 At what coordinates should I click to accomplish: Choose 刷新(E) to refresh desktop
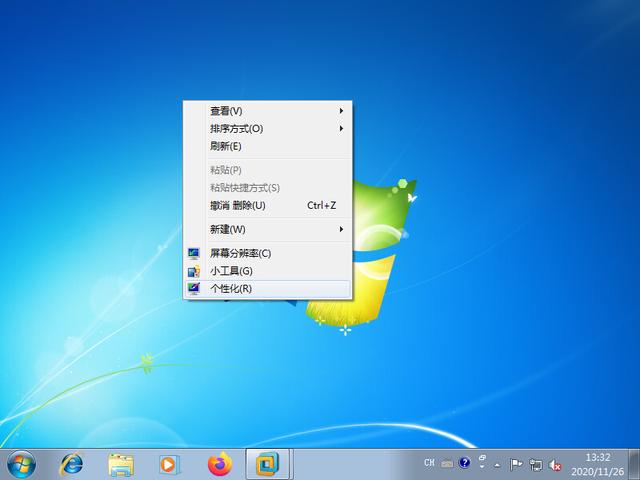pyautogui.click(x=267, y=146)
